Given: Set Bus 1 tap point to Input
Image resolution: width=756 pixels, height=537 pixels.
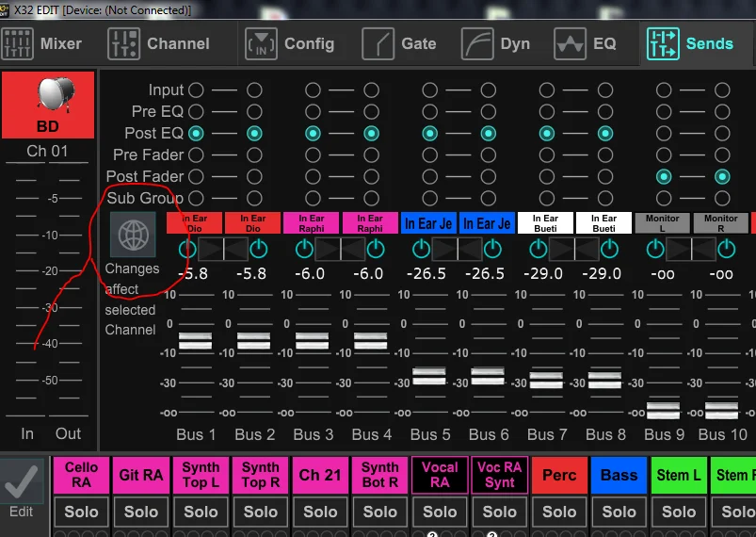Looking at the screenshot, I should tap(196, 90).
